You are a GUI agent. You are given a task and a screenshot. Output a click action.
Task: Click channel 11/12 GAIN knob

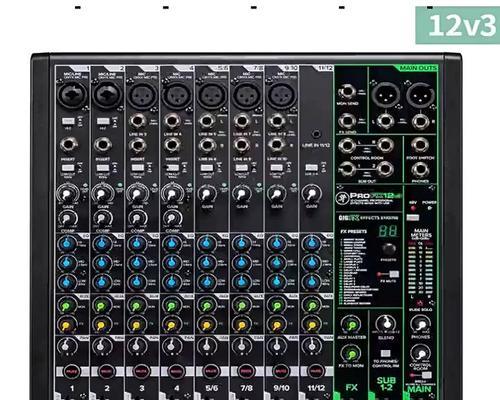(x=311, y=194)
